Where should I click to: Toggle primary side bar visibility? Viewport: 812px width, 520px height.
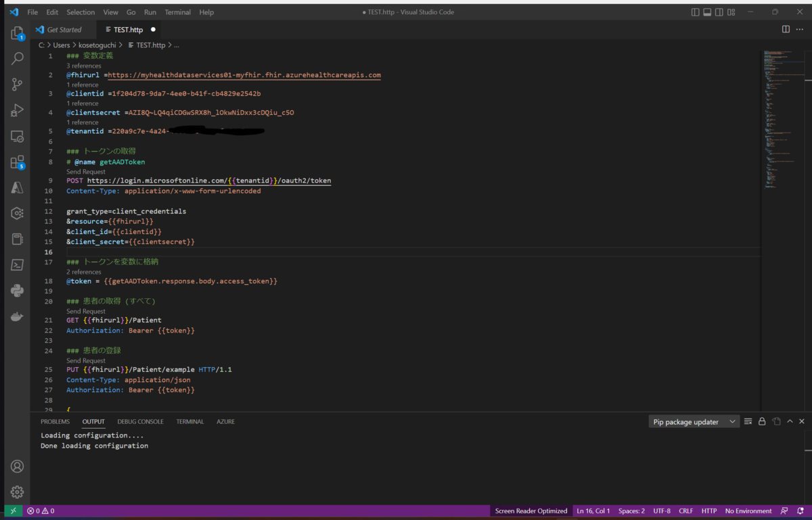pyautogui.click(x=695, y=12)
